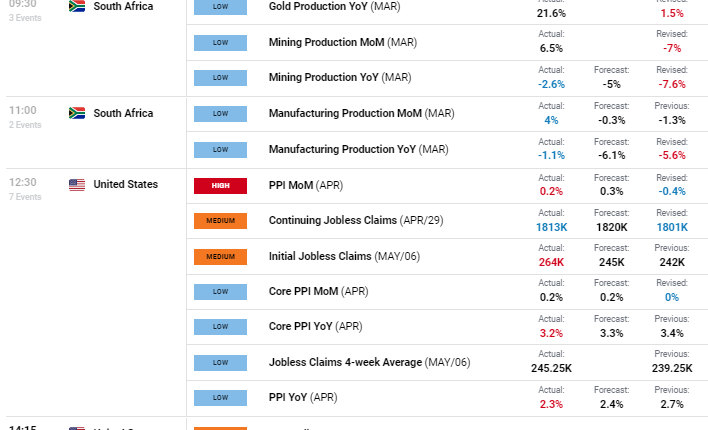The height and width of the screenshot is (430, 708).
Task: Click the MEDIUM badge for Initial Jobless Claims
Action: [x=220, y=257]
